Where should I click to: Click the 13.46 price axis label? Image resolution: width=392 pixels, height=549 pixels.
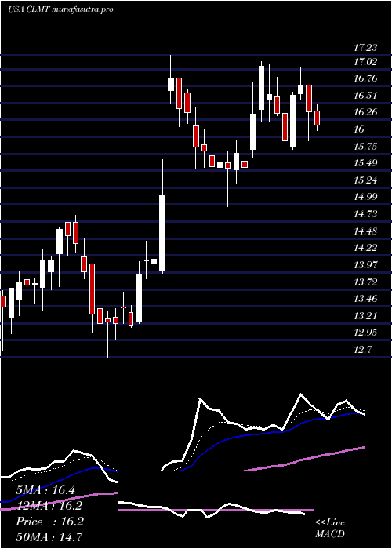366,299
